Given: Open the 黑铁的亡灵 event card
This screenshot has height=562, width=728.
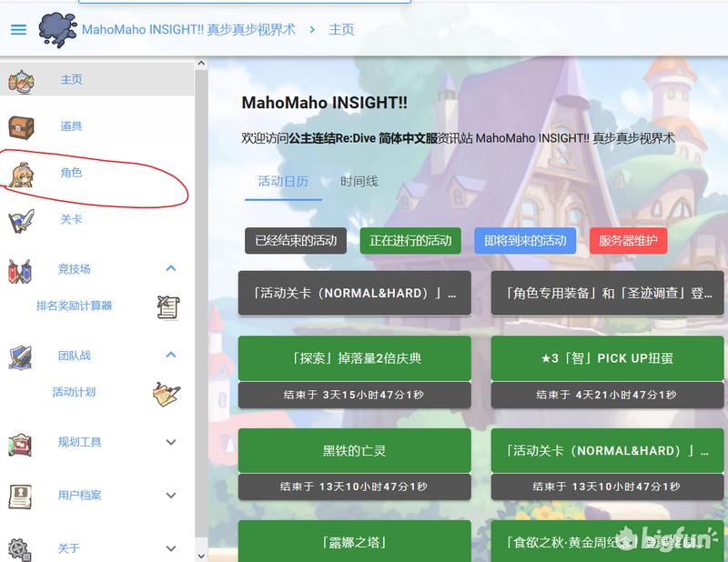Looking at the screenshot, I should [354, 450].
